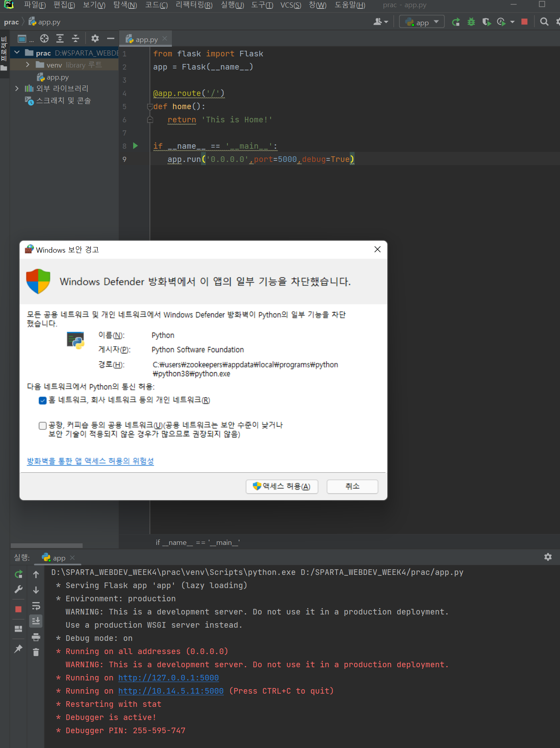
Task: Click the Rerun app icon in top toolbar
Action: (456, 22)
